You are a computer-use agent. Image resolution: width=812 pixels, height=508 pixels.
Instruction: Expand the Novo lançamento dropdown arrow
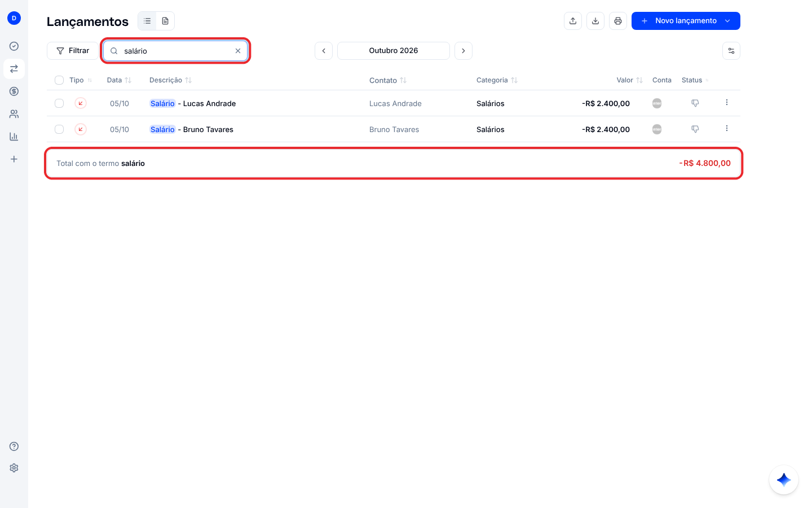727,21
